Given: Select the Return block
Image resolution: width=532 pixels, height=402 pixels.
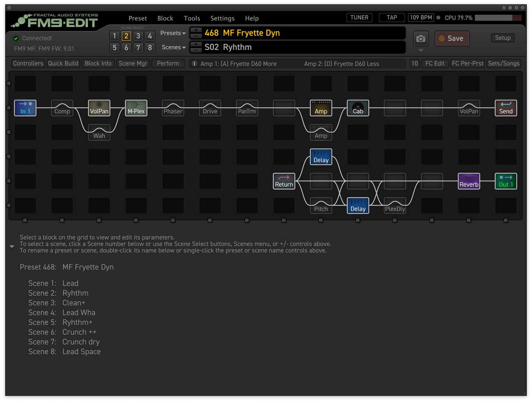Looking at the screenshot, I should (x=284, y=181).
